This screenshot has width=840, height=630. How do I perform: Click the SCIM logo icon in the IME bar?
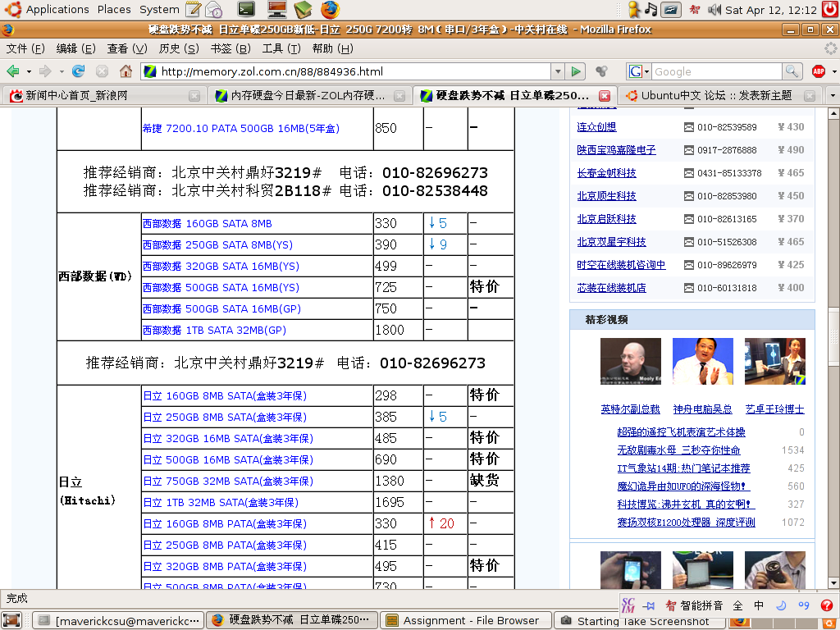click(x=628, y=605)
